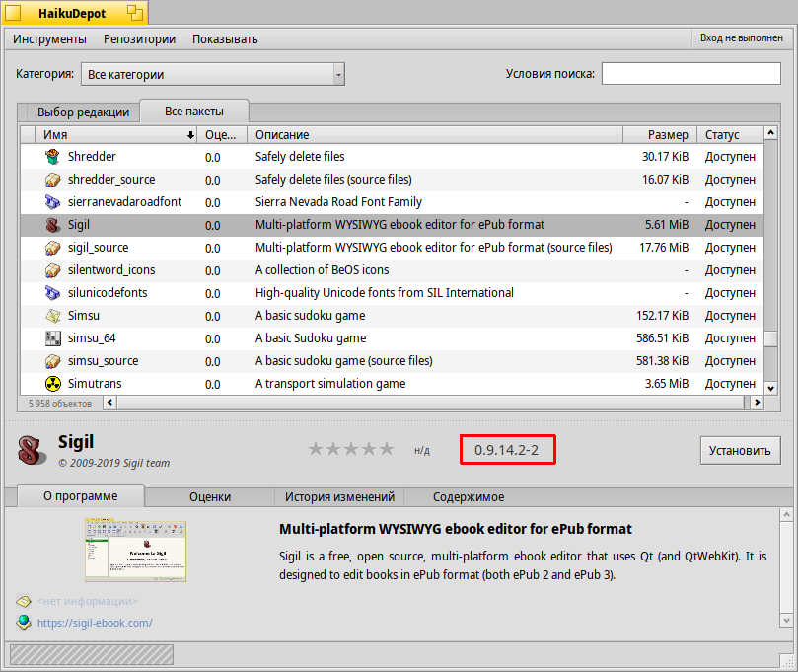Click the rating stars for Sigil
This screenshot has width=798, height=672.
pyautogui.click(x=351, y=449)
